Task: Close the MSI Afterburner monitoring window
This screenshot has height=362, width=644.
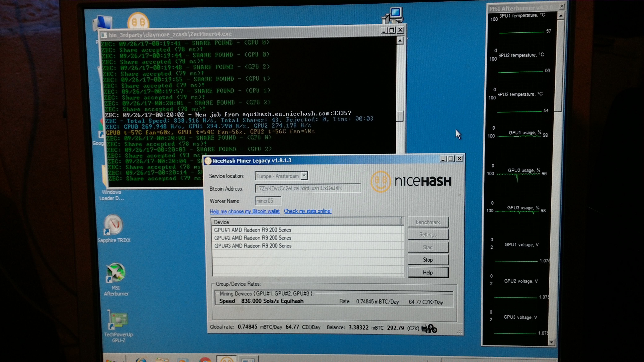Action: pos(562,6)
